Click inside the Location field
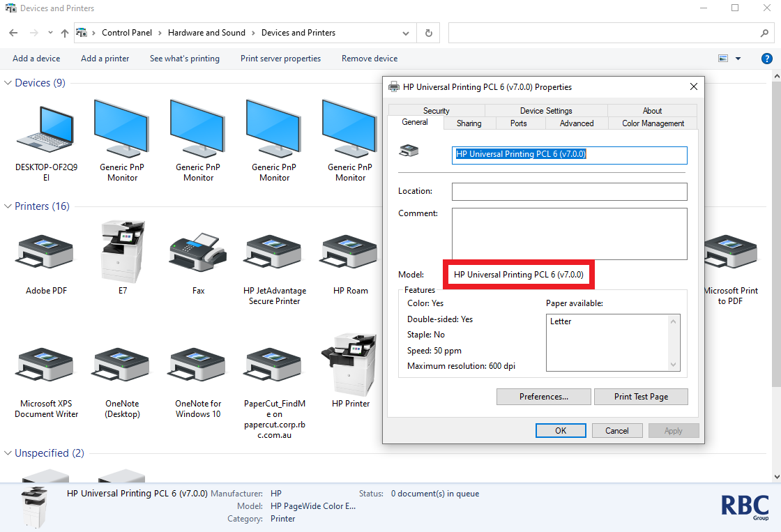Image resolution: width=781 pixels, height=532 pixels. pyautogui.click(x=569, y=191)
